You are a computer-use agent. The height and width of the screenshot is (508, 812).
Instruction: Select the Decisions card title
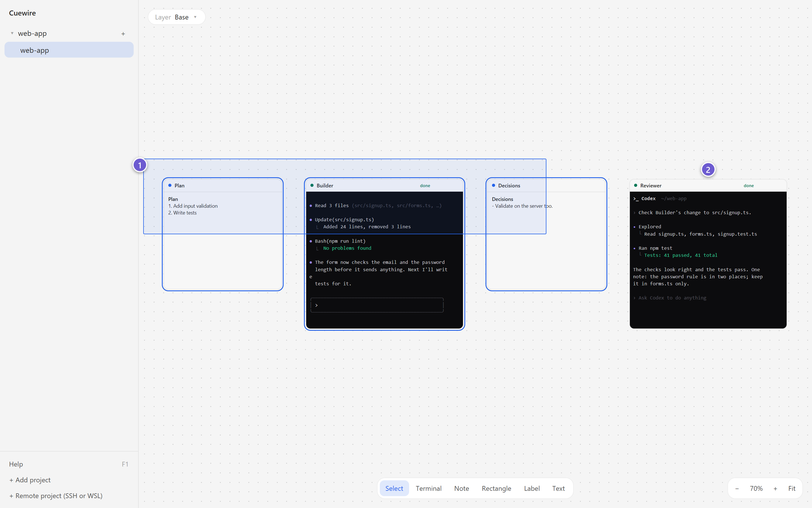[509, 185]
